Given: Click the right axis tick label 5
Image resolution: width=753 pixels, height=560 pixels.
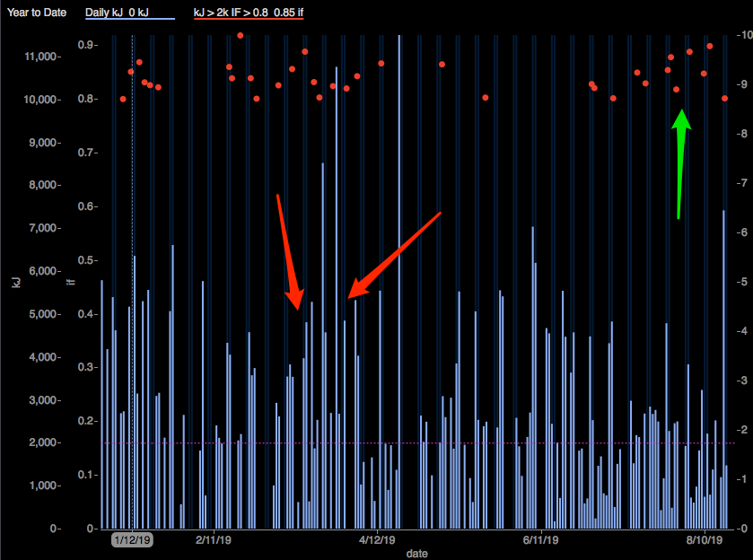Looking at the screenshot, I should 744,282.
